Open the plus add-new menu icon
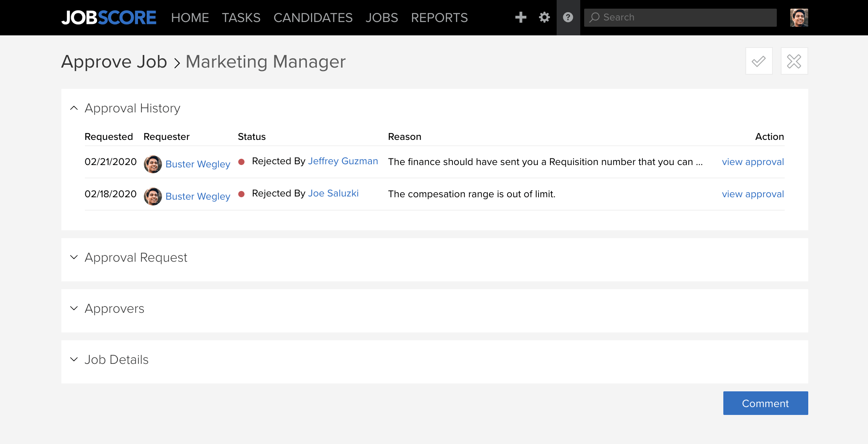Viewport: 868px width, 444px height. click(521, 17)
